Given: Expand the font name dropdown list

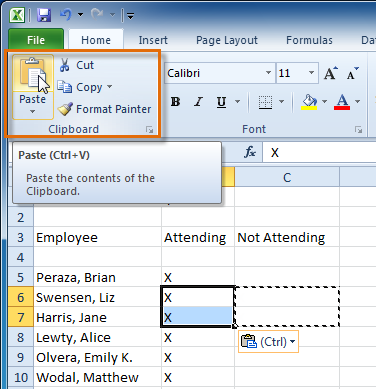Looking at the screenshot, I should (x=268, y=73).
